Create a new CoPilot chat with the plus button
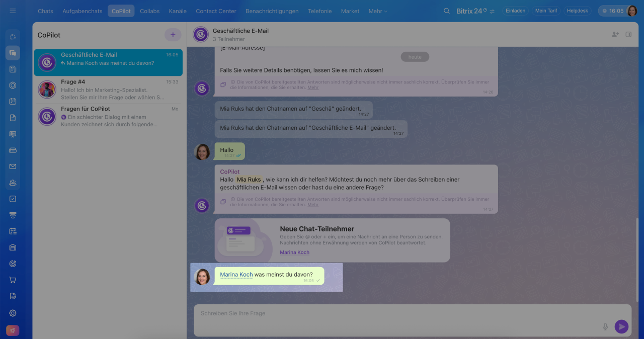Viewport: 644px width, 339px height. (x=173, y=35)
